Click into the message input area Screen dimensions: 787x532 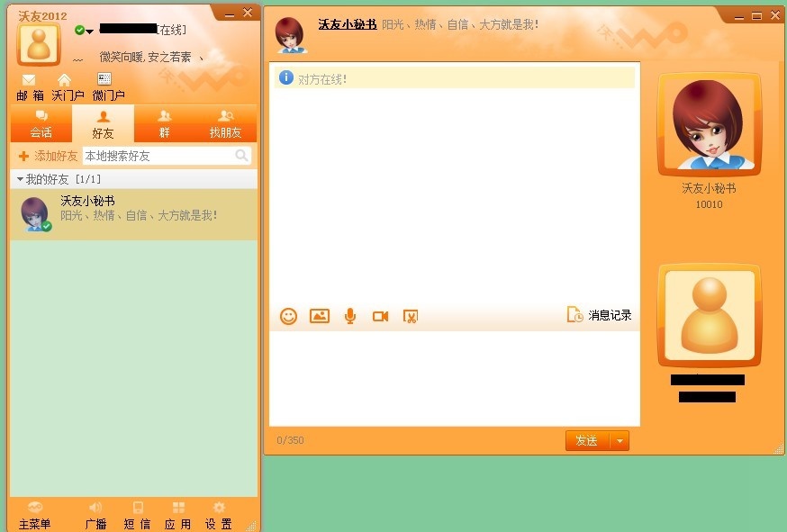pyautogui.click(x=455, y=378)
